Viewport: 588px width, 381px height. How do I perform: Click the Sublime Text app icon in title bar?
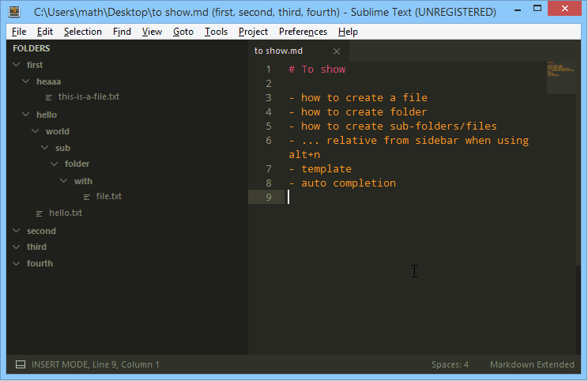pyautogui.click(x=14, y=12)
